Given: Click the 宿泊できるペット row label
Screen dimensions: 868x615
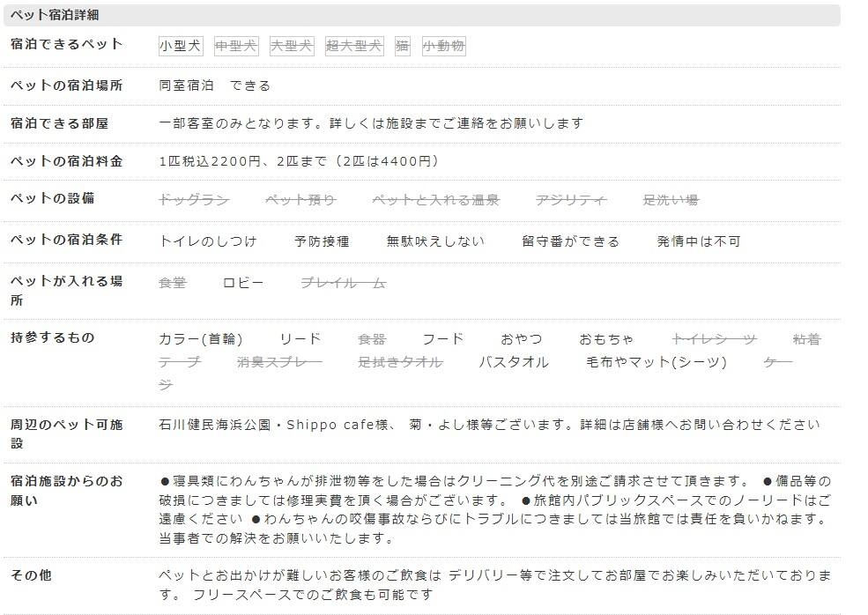Looking at the screenshot, I should (66, 44).
